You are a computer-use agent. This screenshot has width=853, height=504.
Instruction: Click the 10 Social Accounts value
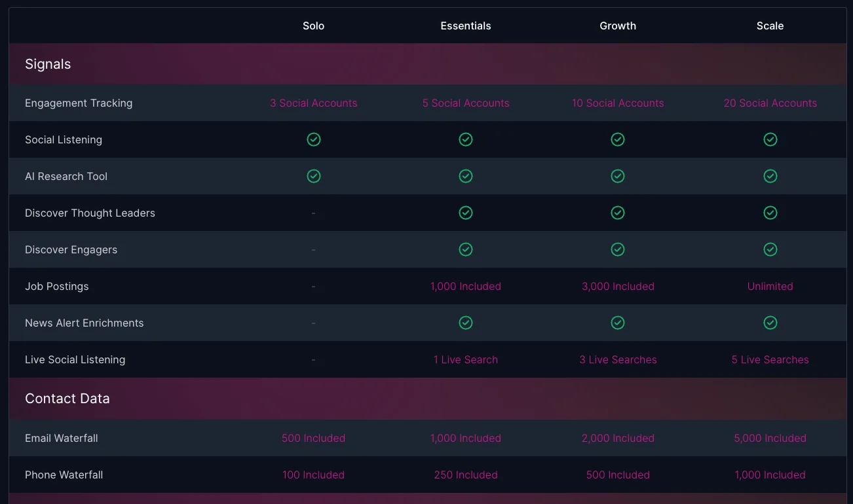618,103
